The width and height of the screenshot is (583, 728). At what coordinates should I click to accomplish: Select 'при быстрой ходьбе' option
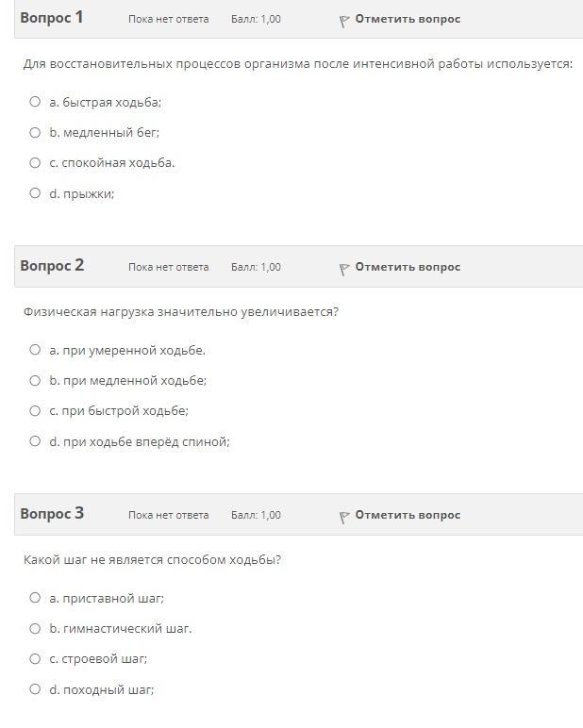[x=35, y=410]
